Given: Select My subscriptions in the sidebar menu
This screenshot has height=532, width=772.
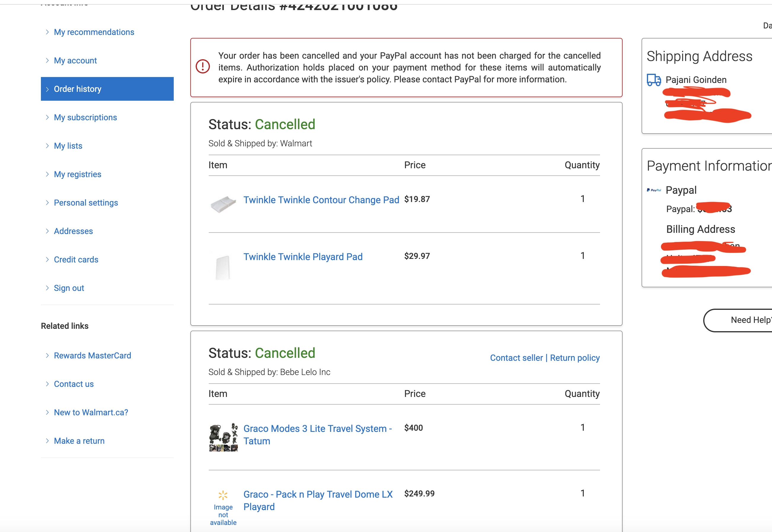Looking at the screenshot, I should coord(85,117).
